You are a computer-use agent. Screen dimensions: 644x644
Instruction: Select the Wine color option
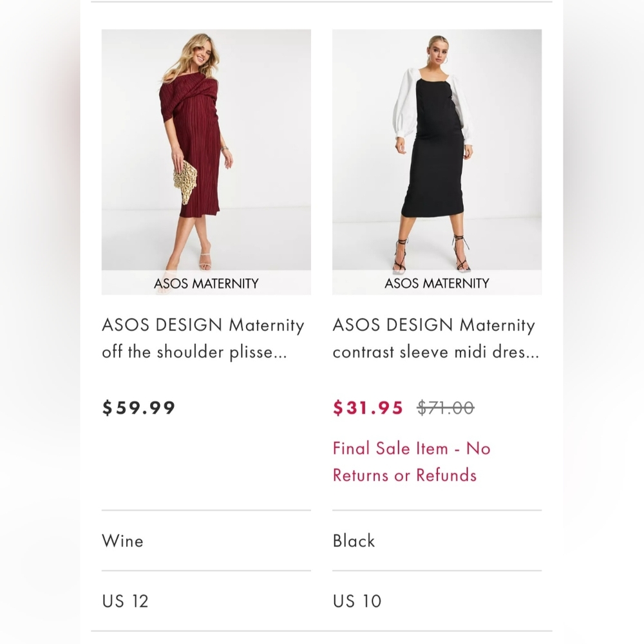122,541
